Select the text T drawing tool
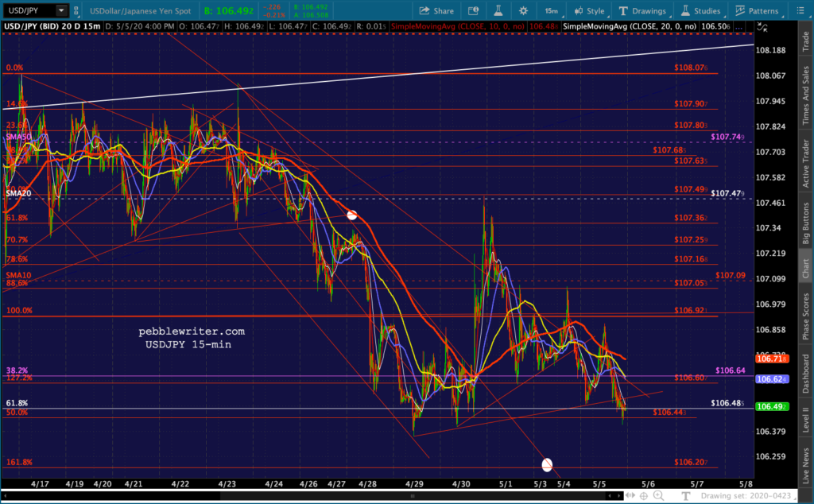Viewport: 814px width, 504px height. click(x=685, y=496)
